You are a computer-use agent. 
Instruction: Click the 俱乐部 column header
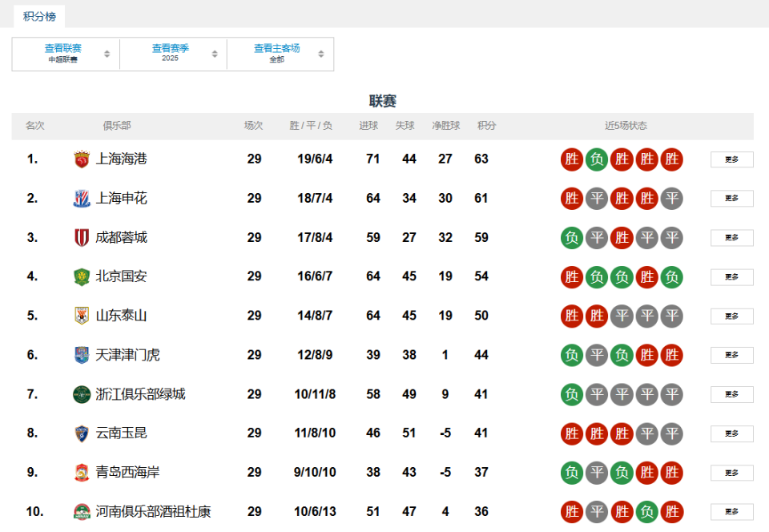point(117,126)
